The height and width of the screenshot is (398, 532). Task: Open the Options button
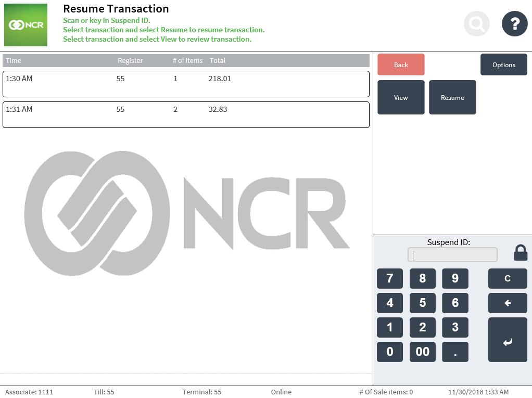(x=504, y=65)
